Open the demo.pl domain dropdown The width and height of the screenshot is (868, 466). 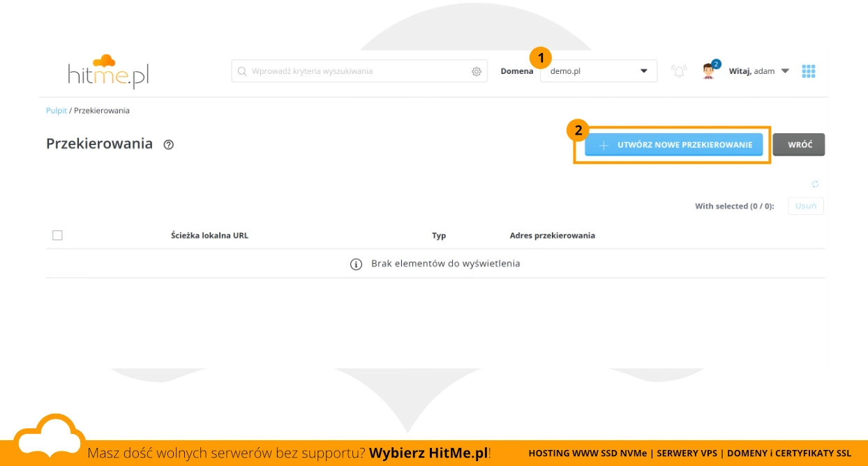pos(599,71)
